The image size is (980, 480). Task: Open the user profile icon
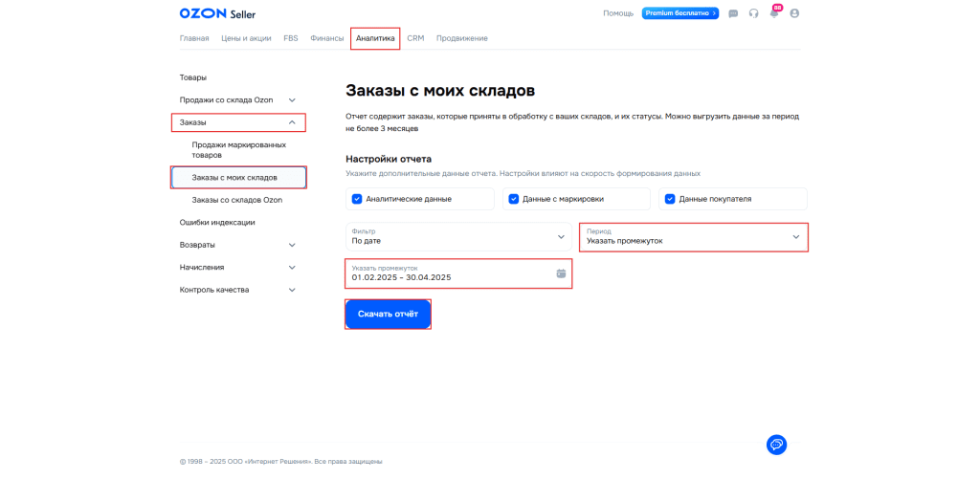point(794,13)
